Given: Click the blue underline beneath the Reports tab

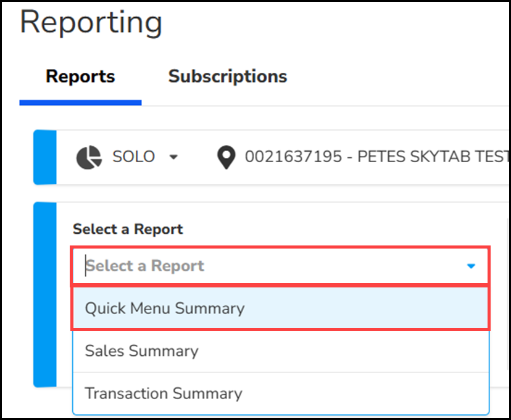Looking at the screenshot, I should 80,102.
